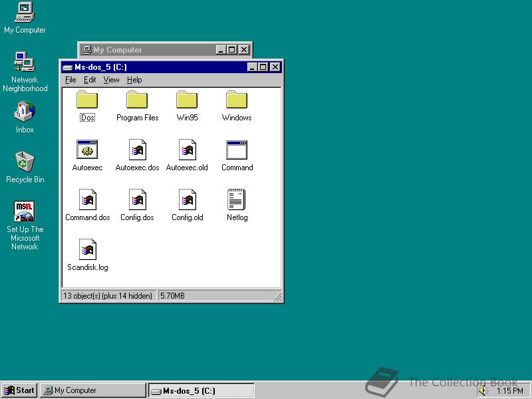Click the Start button

19,390
